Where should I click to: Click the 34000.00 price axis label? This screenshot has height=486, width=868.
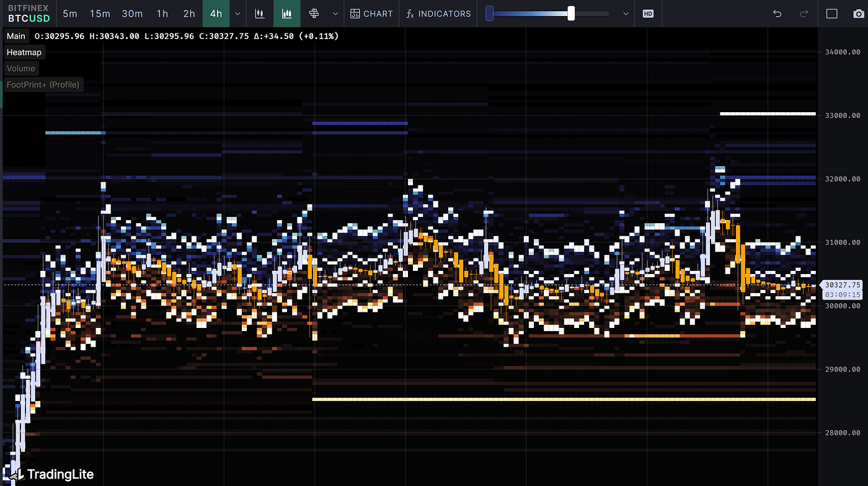(842, 52)
